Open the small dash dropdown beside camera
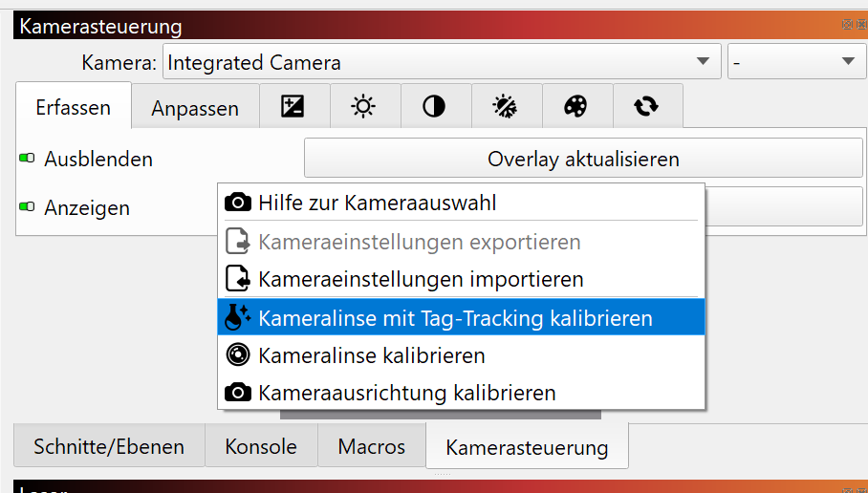 click(797, 61)
